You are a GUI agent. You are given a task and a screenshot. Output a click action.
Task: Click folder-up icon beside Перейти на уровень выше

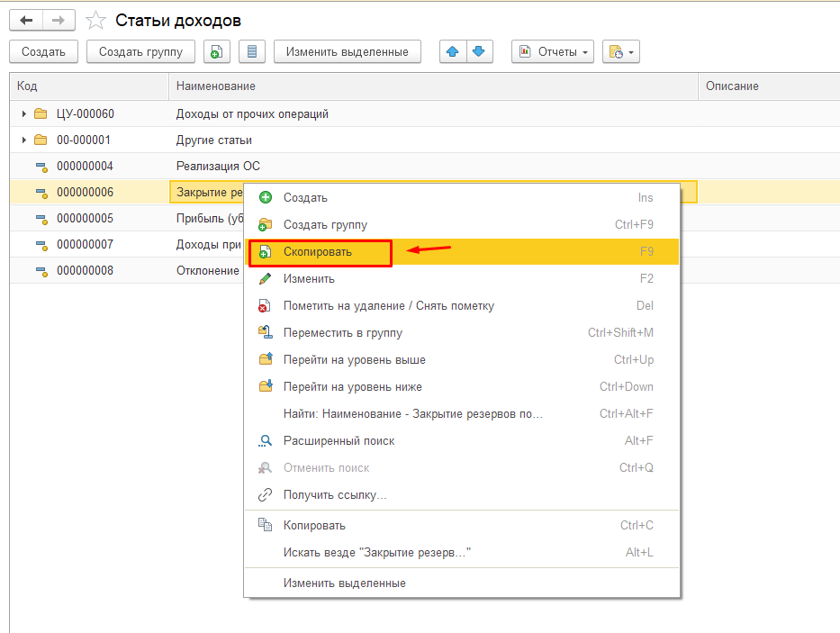click(266, 358)
